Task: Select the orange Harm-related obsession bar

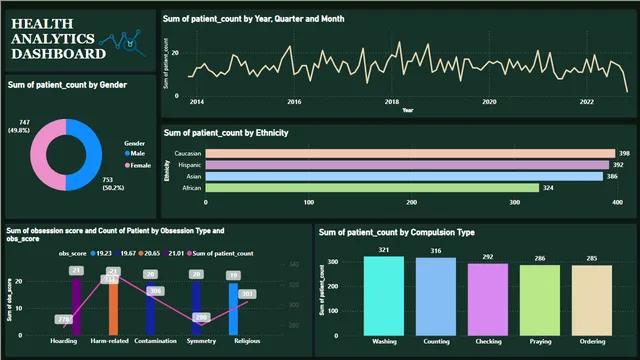Action: (x=113, y=306)
